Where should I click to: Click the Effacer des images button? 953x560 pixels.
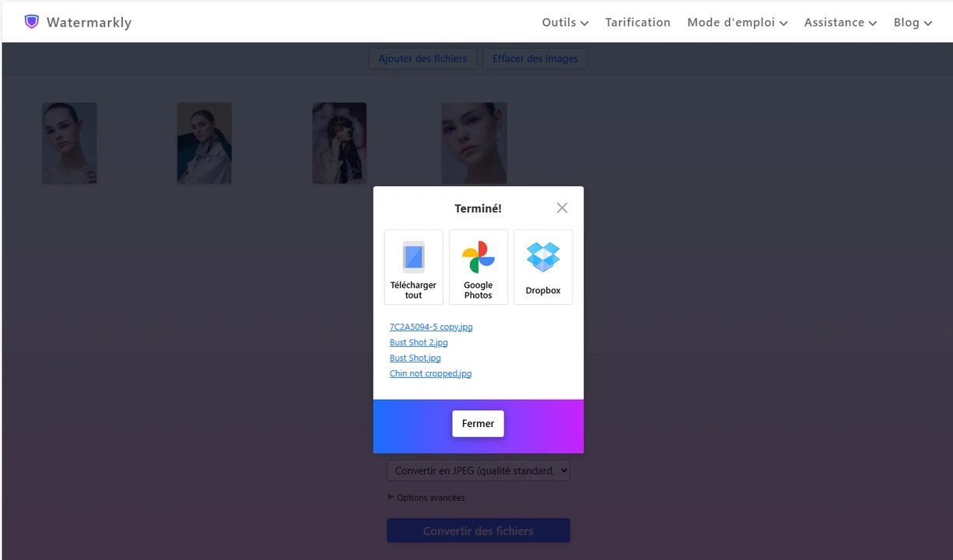(535, 58)
